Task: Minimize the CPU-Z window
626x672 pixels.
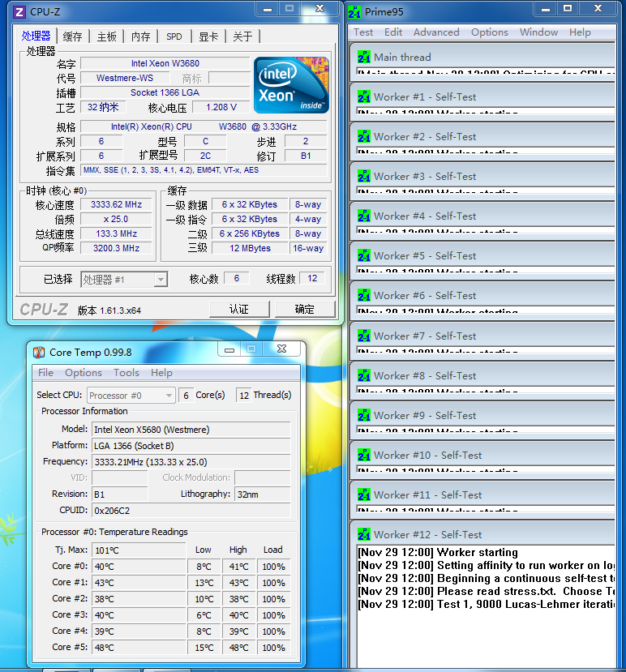Action: (268, 9)
